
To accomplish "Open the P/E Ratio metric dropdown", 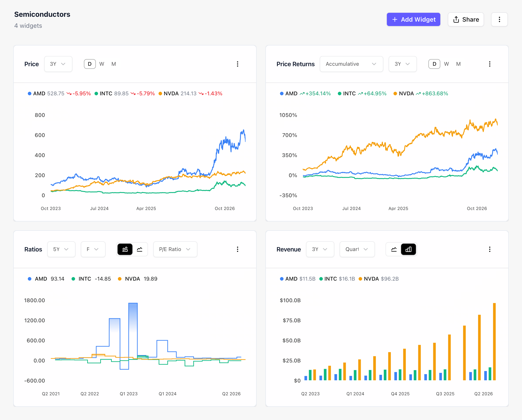I will coord(175,249).
